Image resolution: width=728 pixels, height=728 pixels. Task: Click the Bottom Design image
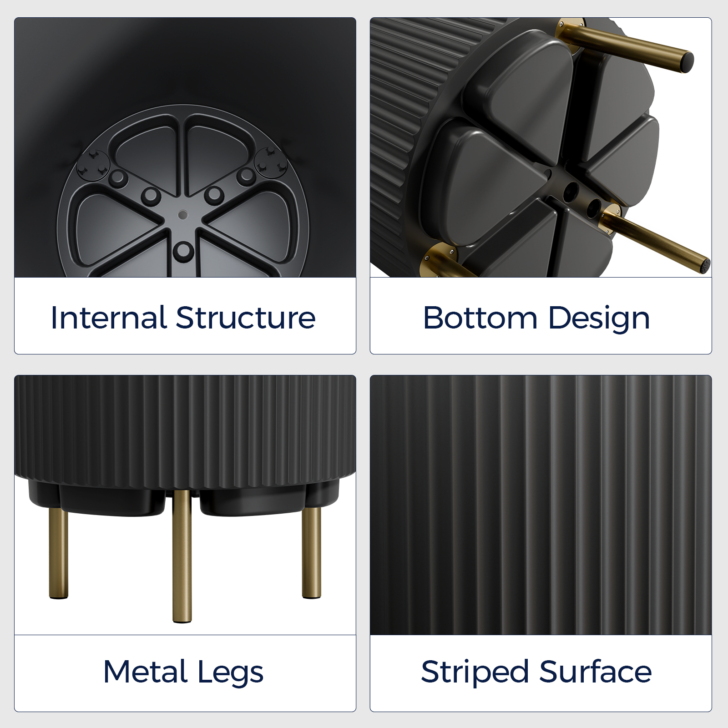pyautogui.click(x=541, y=147)
